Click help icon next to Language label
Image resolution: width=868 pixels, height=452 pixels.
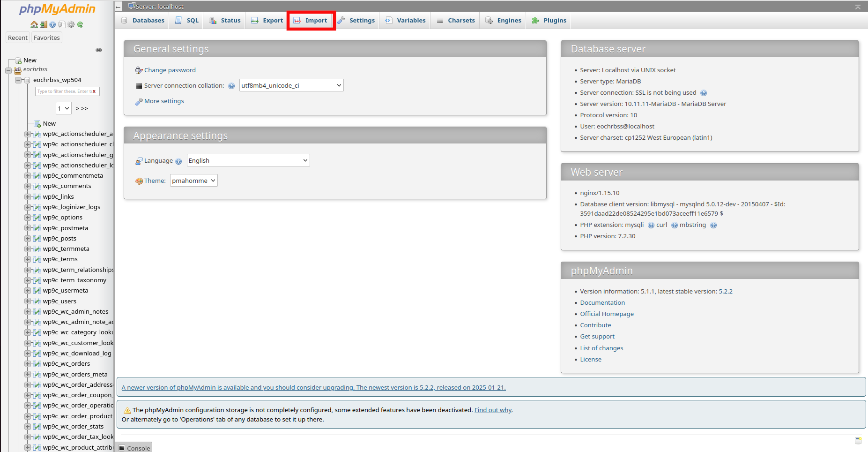click(178, 161)
